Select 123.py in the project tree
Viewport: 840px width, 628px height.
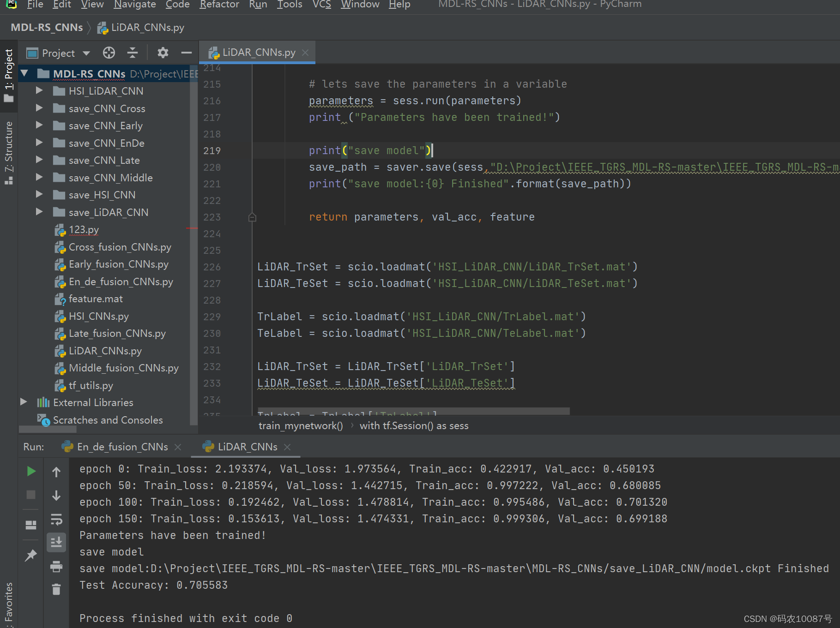(x=84, y=230)
